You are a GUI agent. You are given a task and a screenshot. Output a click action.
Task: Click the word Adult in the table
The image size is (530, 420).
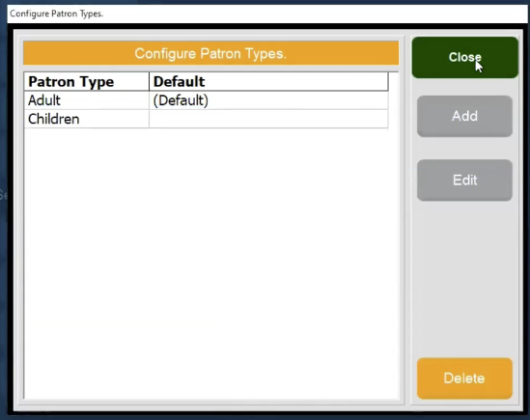44,100
